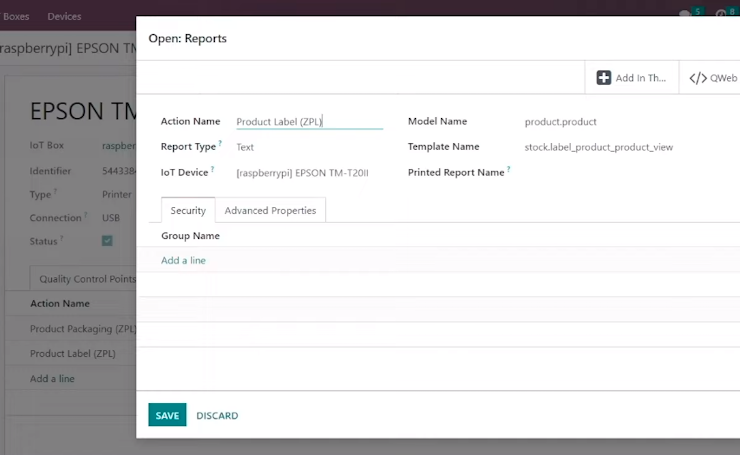Click the Open: Reports dialog title
The height and width of the screenshot is (455, 740).
(187, 38)
